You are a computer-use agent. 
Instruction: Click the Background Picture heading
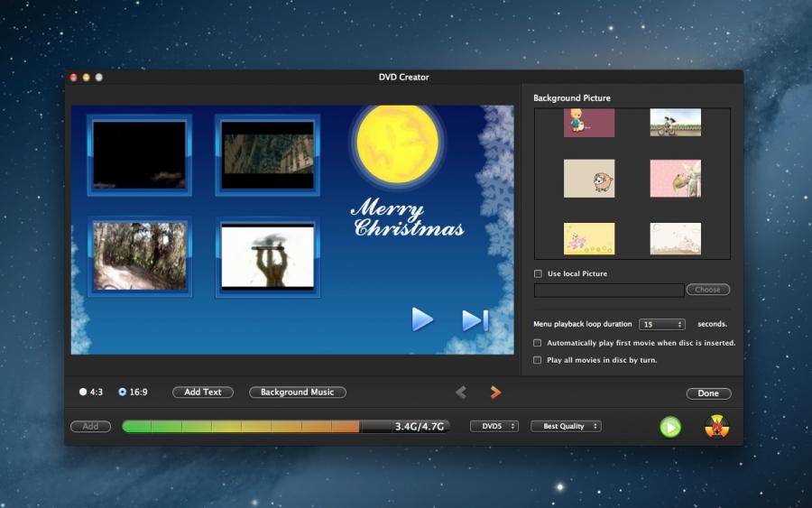[572, 97]
